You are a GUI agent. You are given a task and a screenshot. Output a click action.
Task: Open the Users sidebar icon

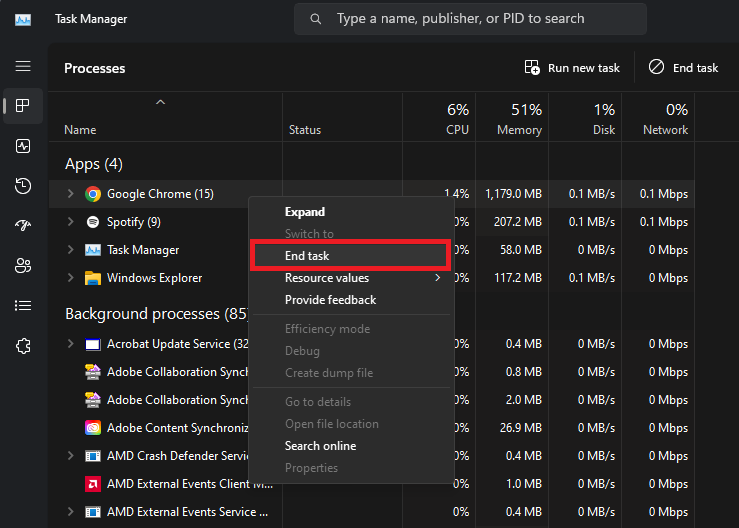point(23,265)
